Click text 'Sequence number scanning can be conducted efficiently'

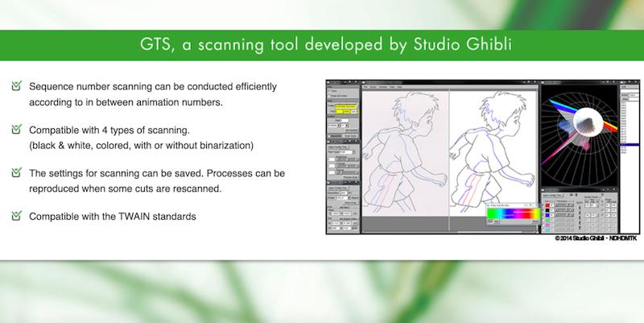[x=153, y=87]
